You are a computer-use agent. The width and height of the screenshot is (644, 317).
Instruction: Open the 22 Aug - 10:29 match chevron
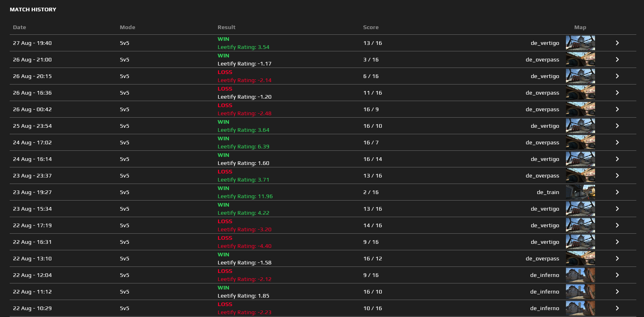617,308
